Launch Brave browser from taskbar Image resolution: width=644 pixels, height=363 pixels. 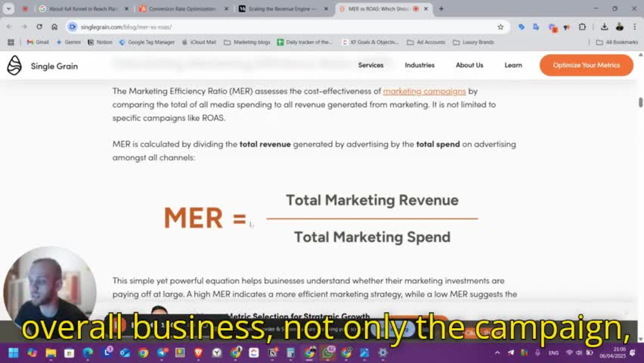point(199,353)
